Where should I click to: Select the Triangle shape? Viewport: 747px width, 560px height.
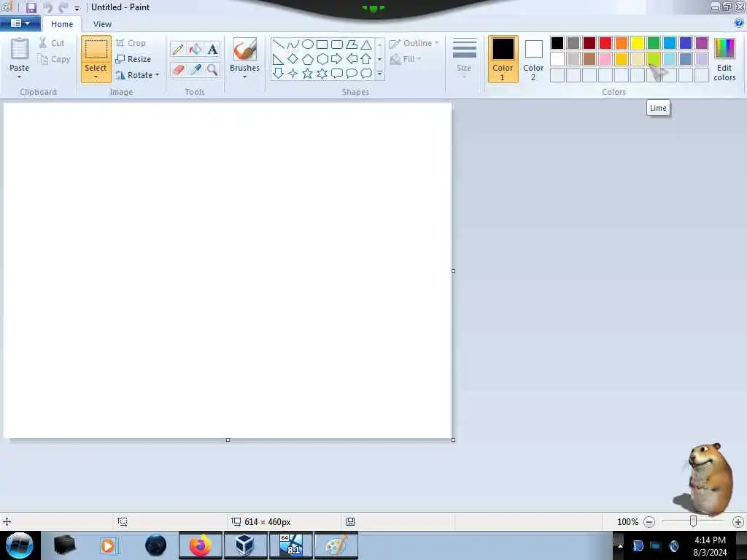tap(366, 44)
